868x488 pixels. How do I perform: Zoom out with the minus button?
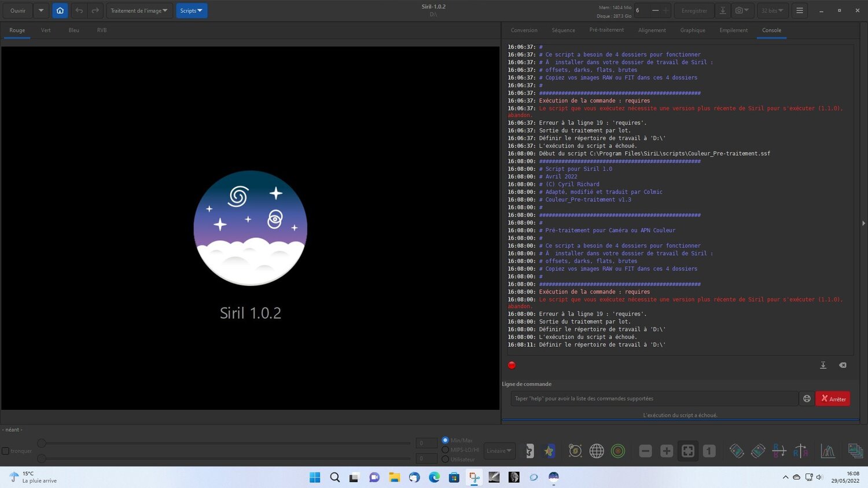646,451
